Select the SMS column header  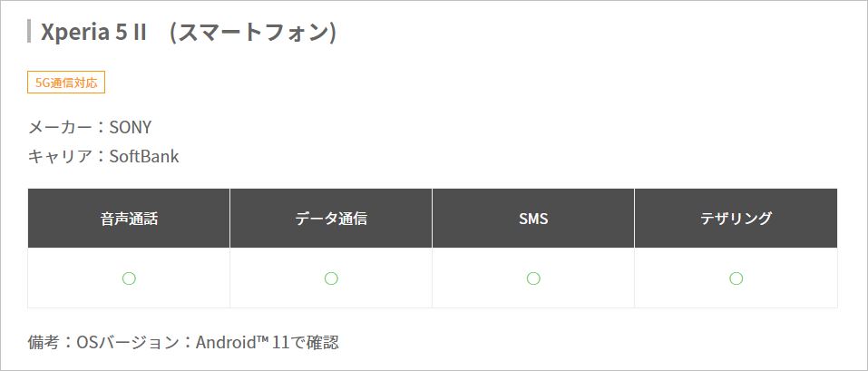(533, 219)
